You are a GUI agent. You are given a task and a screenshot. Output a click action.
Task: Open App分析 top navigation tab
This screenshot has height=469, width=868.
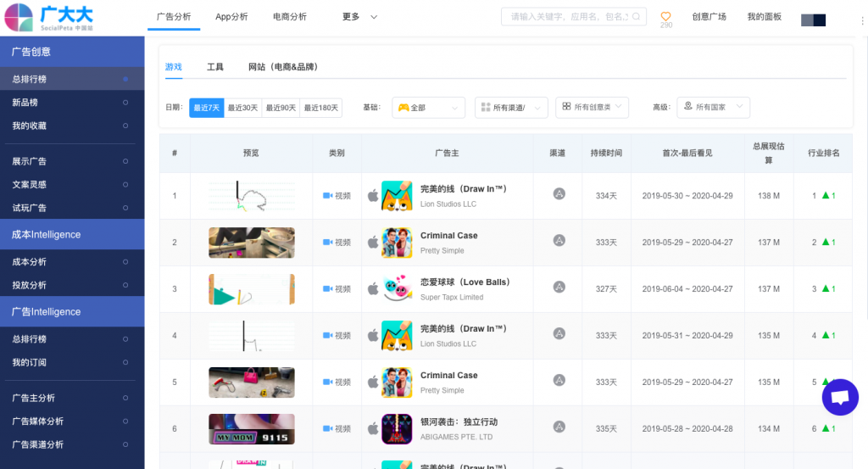[231, 17]
